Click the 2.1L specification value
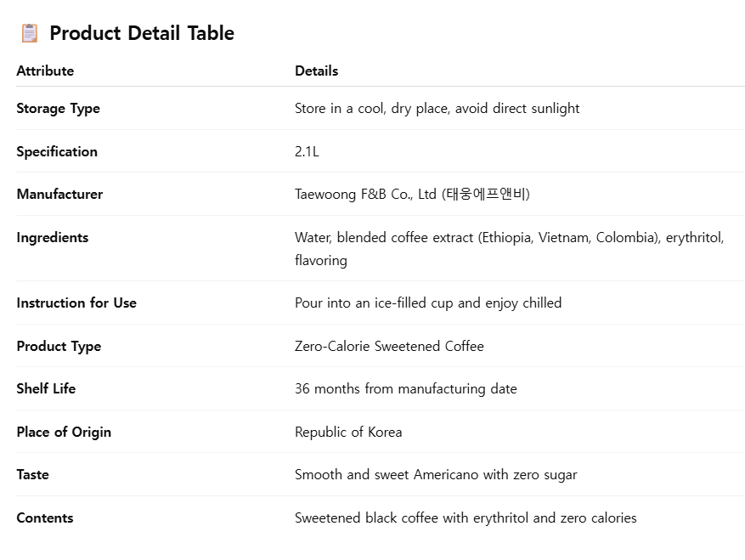This screenshot has width=745, height=560. (x=307, y=151)
